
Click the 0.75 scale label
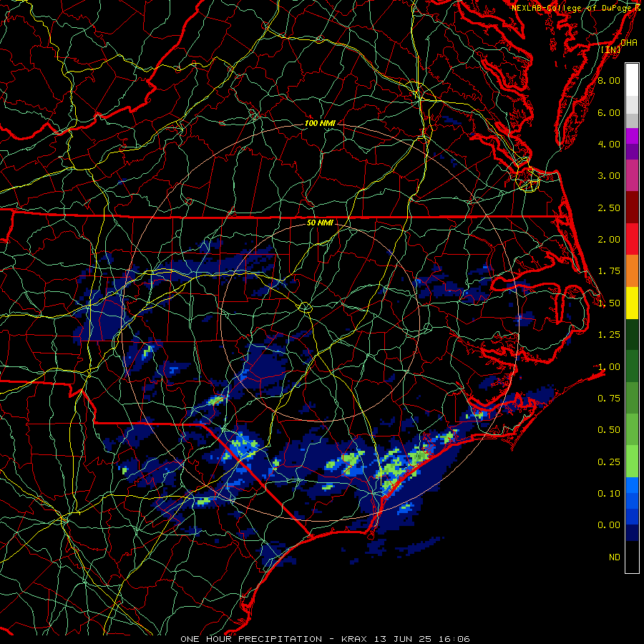609,399
